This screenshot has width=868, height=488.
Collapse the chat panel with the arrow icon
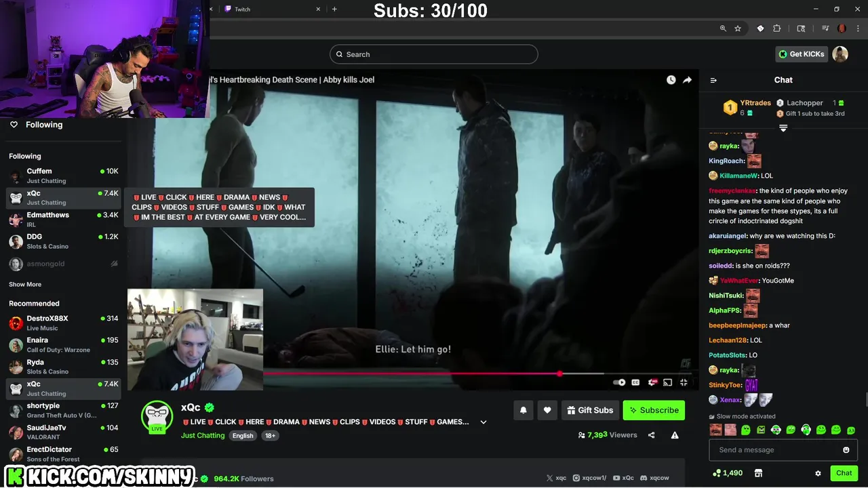[713, 80]
